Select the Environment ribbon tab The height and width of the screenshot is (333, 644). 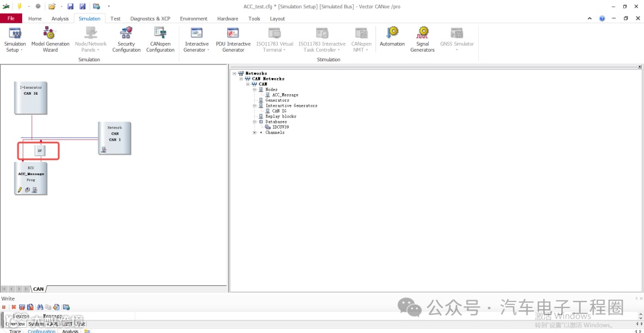point(194,18)
